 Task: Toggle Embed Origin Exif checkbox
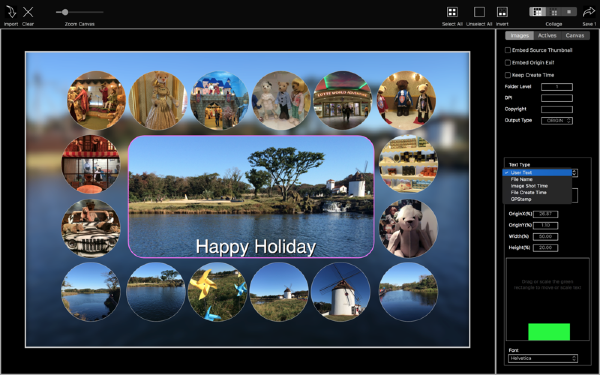point(508,63)
